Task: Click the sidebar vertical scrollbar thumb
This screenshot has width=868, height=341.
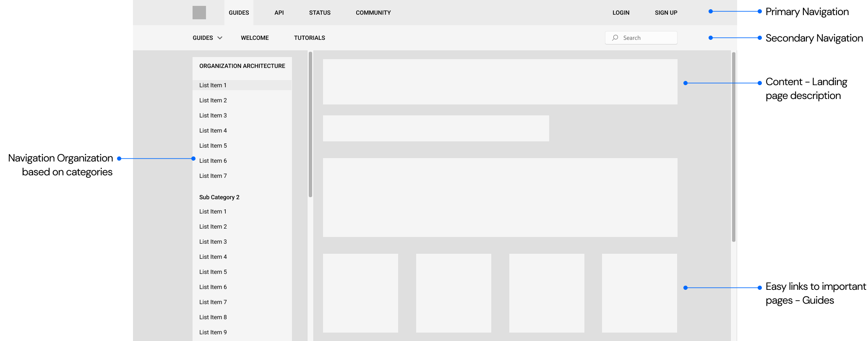Action: 310,124
